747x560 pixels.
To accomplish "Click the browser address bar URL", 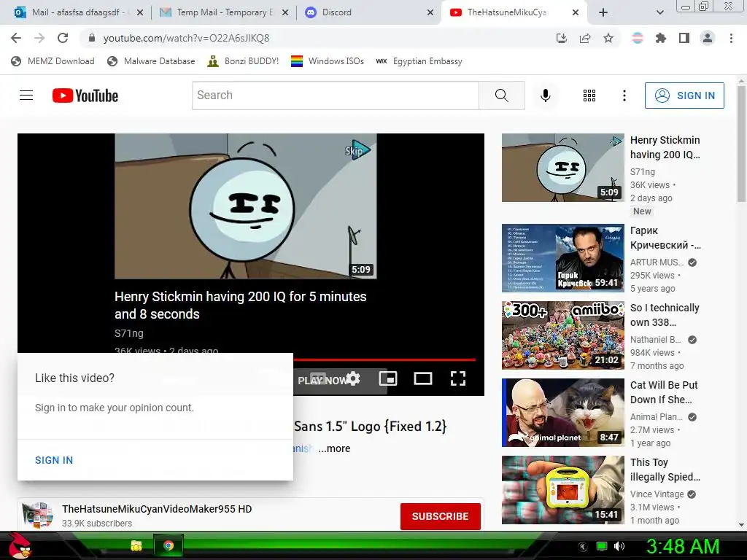I will point(186,38).
